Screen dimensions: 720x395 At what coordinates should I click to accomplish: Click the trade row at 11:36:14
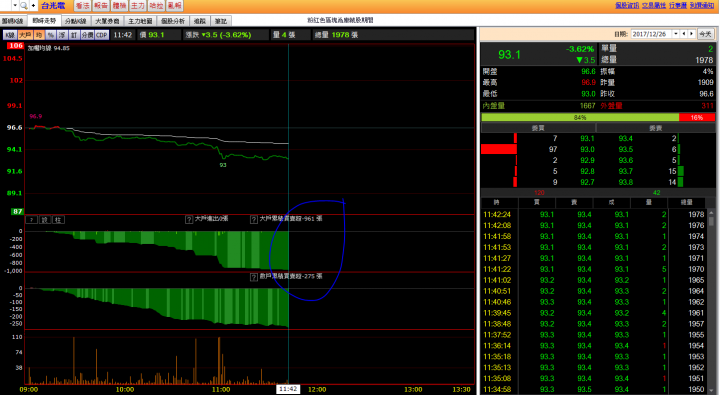pyautogui.click(x=594, y=346)
